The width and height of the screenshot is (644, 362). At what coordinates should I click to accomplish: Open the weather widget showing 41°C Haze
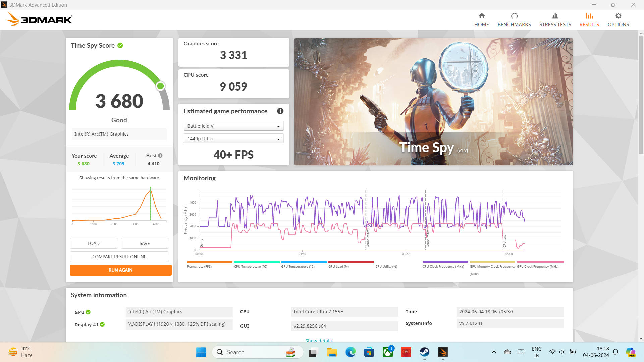coord(21,352)
